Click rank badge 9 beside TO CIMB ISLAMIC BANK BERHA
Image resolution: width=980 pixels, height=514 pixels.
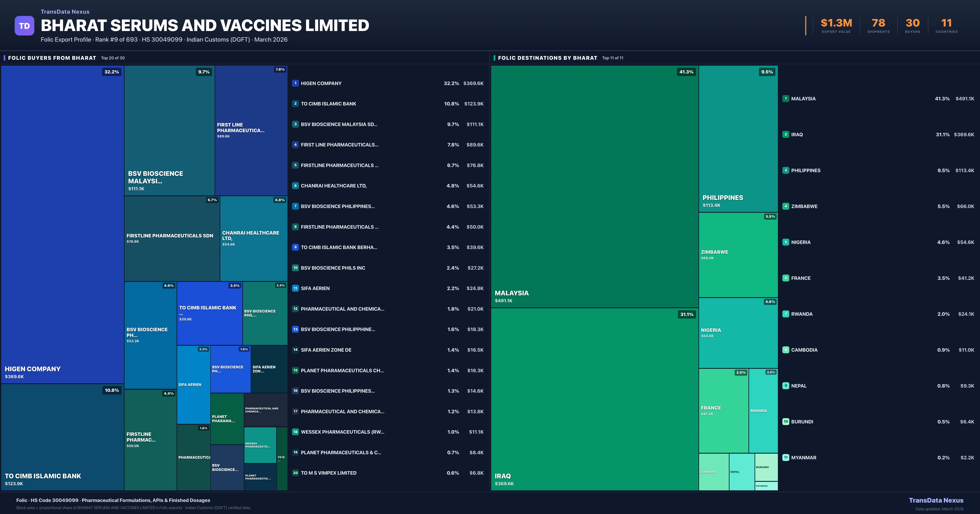tap(295, 247)
